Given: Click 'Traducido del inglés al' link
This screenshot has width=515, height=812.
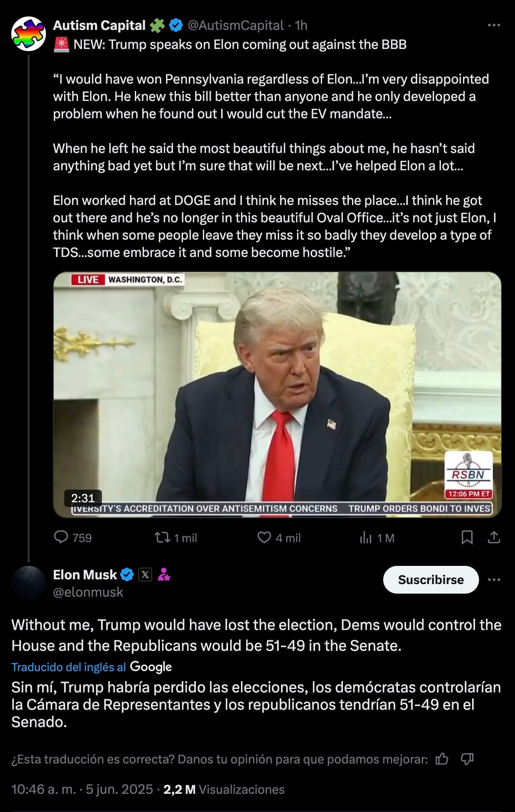Looking at the screenshot, I should [x=68, y=667].
